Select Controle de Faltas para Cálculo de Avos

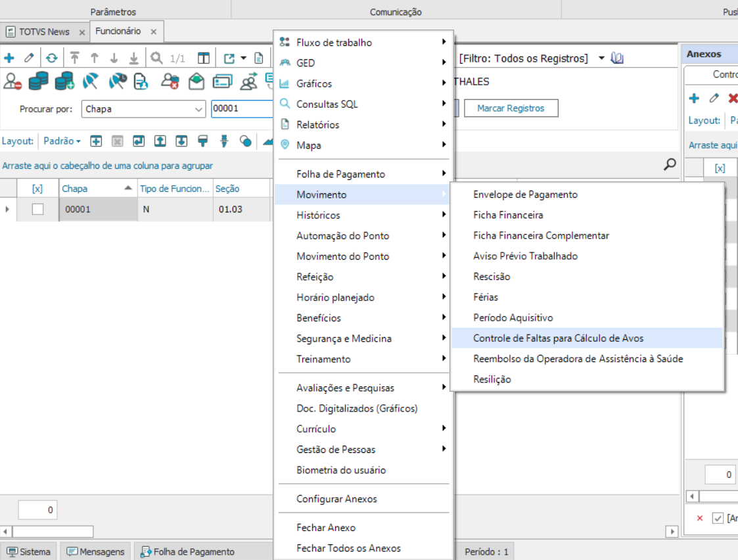click(587, 338)
